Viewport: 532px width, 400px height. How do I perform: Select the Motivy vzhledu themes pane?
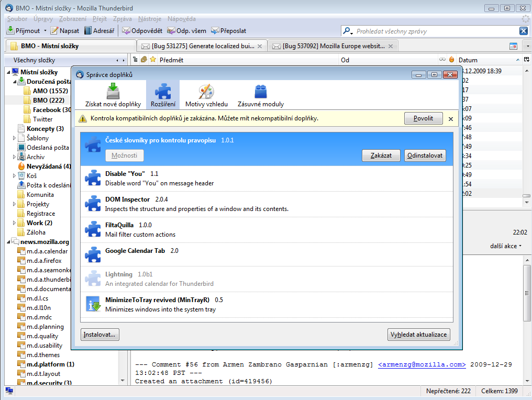(x=206, y=95)
